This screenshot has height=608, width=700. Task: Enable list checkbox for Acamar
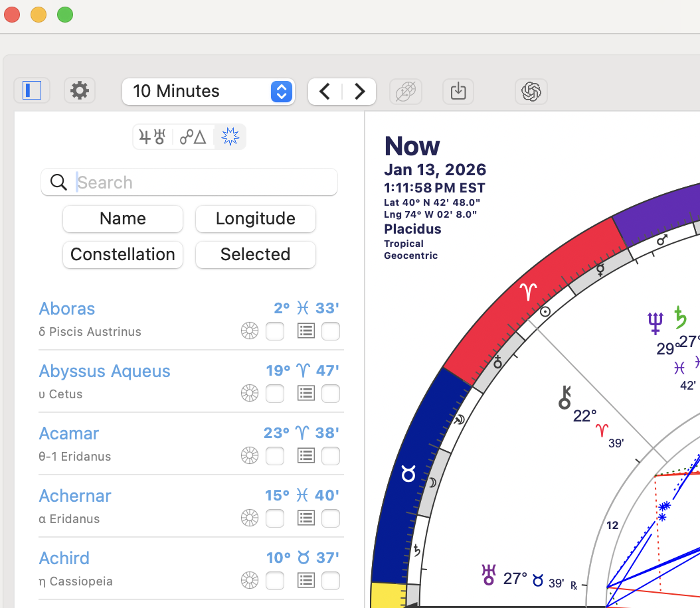click(x=331, y=456)
